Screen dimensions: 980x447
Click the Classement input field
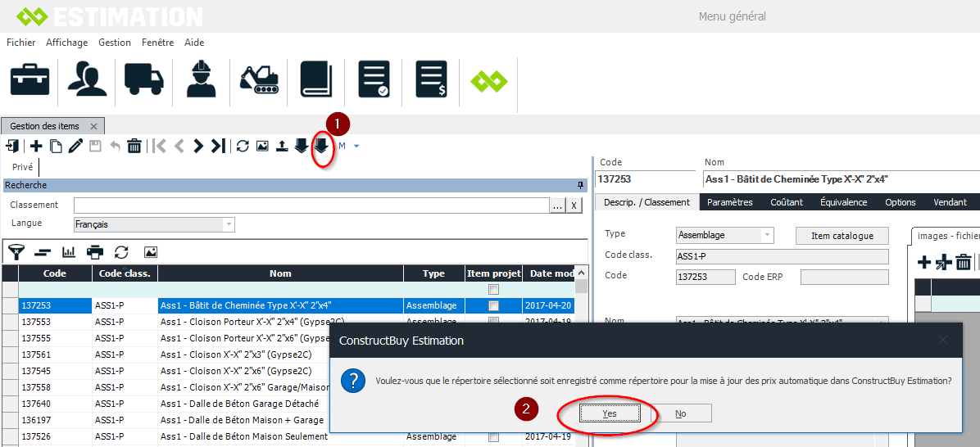point(311,205)
